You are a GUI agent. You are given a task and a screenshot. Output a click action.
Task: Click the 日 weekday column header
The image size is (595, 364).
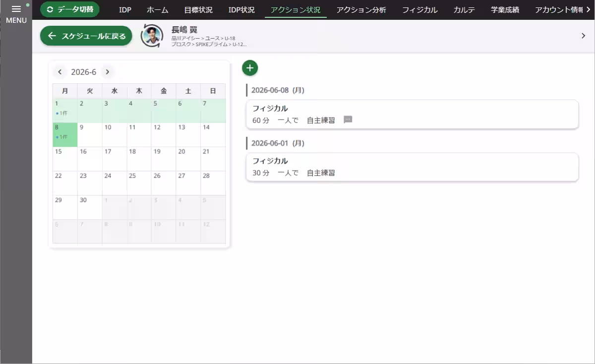tap(213, 91)
